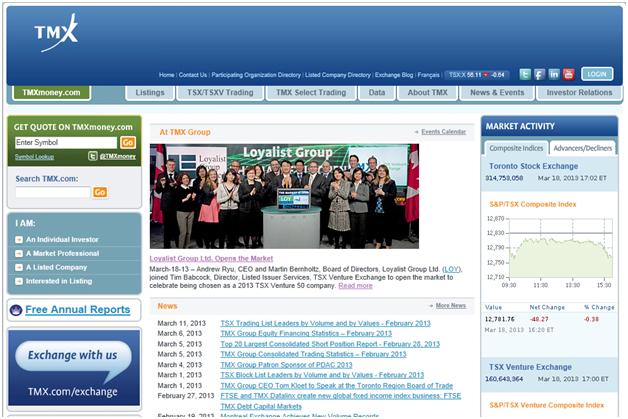
Task: Click the Read more link
Action: point(355,286)
